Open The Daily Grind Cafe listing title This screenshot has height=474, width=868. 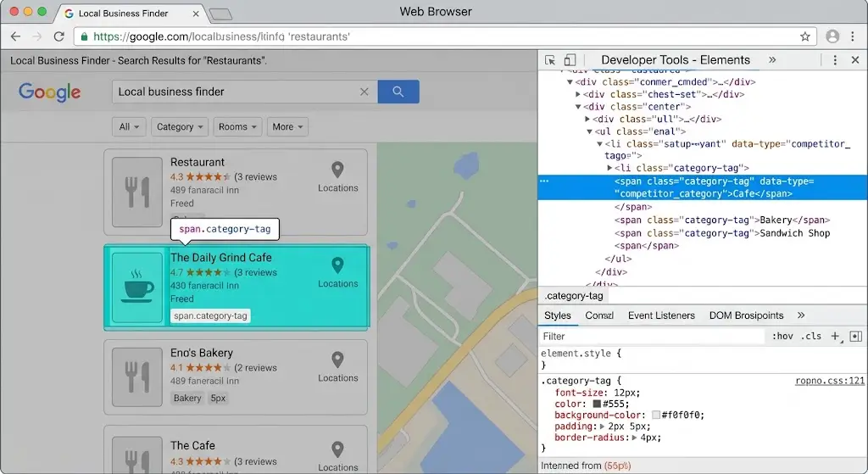(221, 258)
